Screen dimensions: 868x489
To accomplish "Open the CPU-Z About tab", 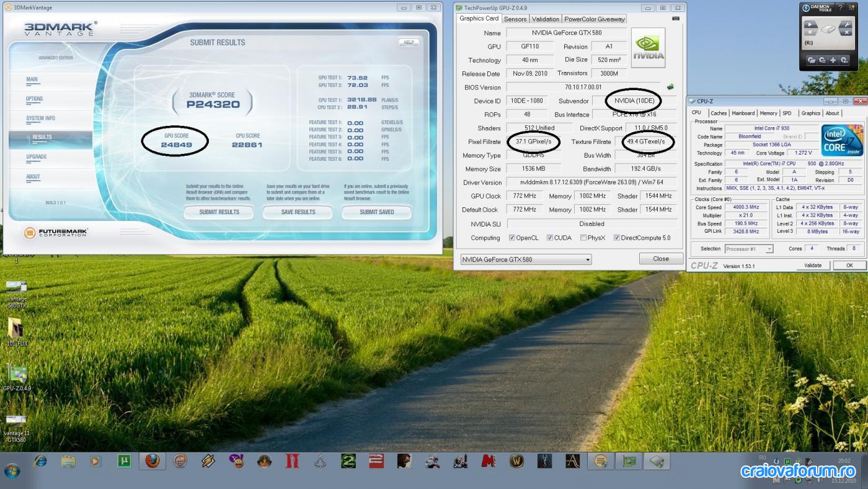I will (x=832, y=114).
